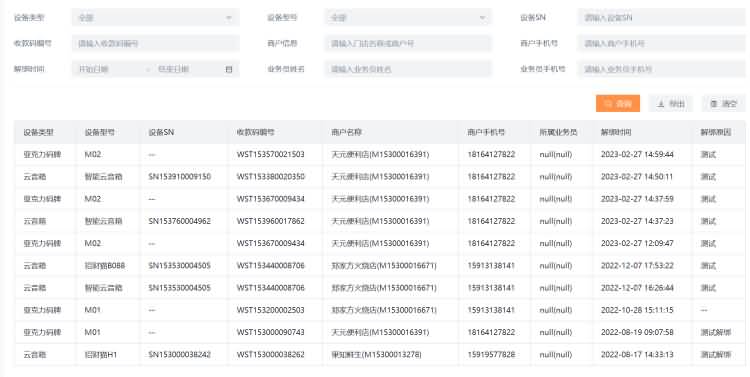Click 18164127822 in the WST153000090743 row
Viewport: 750px width, 377px height.
pos(491,332)
